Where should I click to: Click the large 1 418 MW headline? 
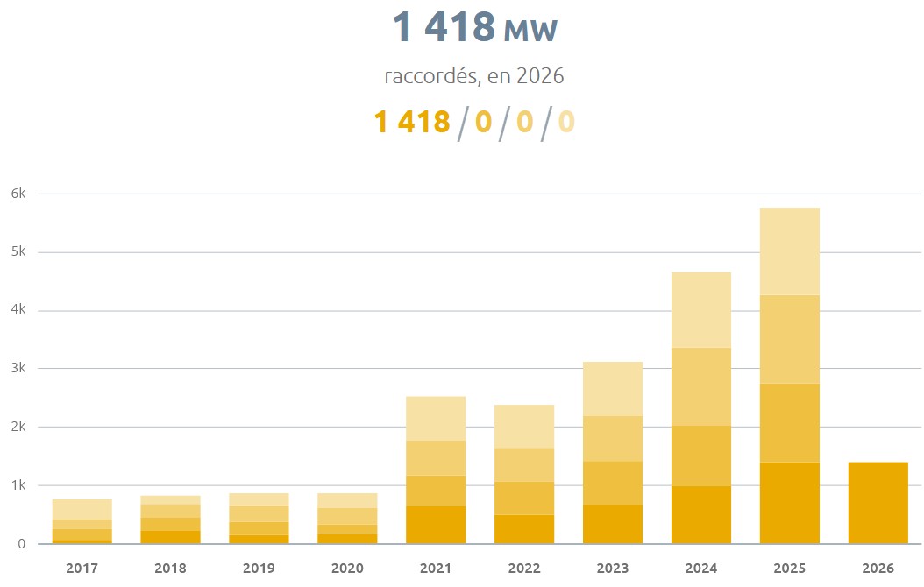473,28
